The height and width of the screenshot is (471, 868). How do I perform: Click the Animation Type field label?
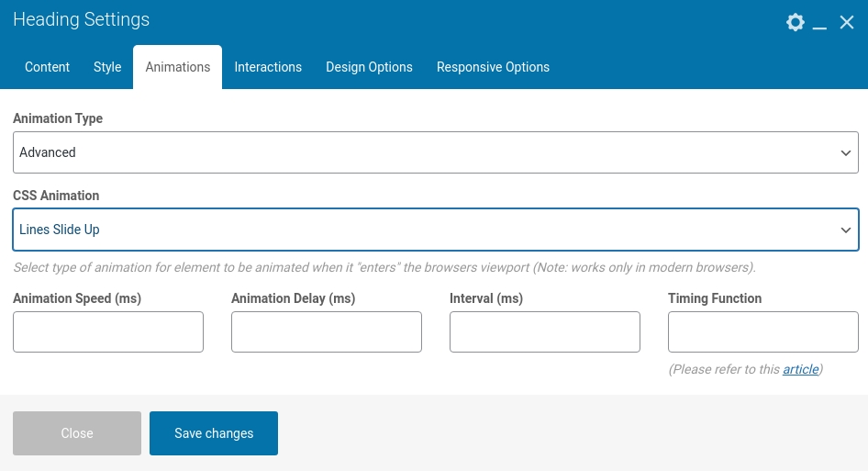pos(58,118)
